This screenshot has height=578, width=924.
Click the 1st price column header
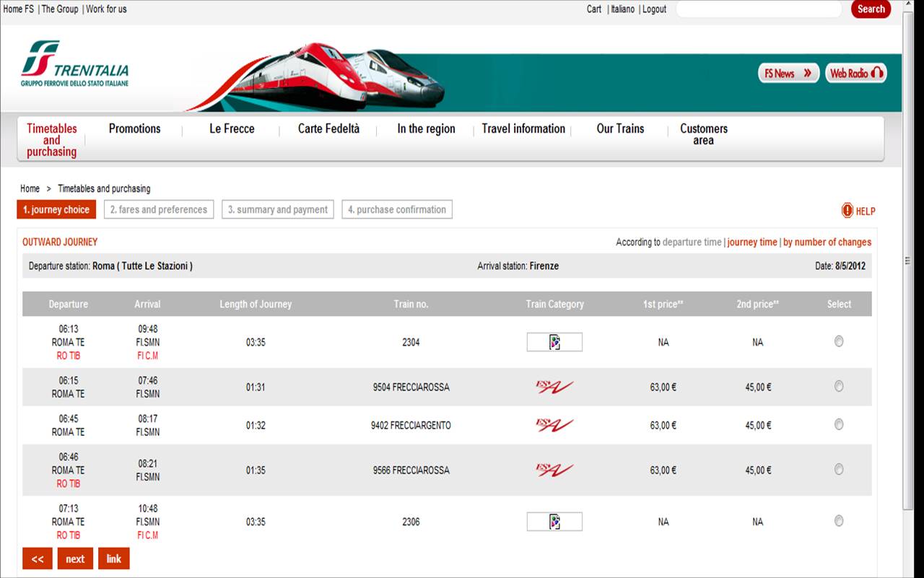pos(663,305)
